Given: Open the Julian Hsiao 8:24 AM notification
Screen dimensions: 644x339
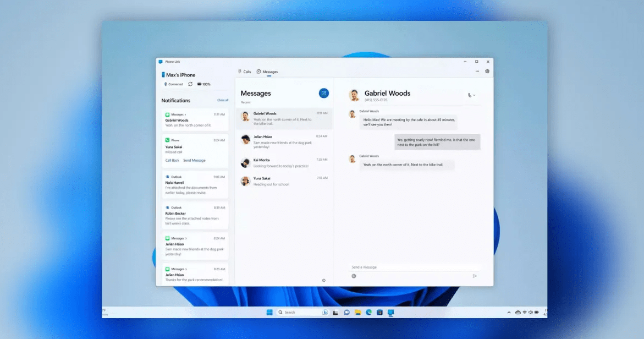Looking at the screenshot, I should point(195,246).
